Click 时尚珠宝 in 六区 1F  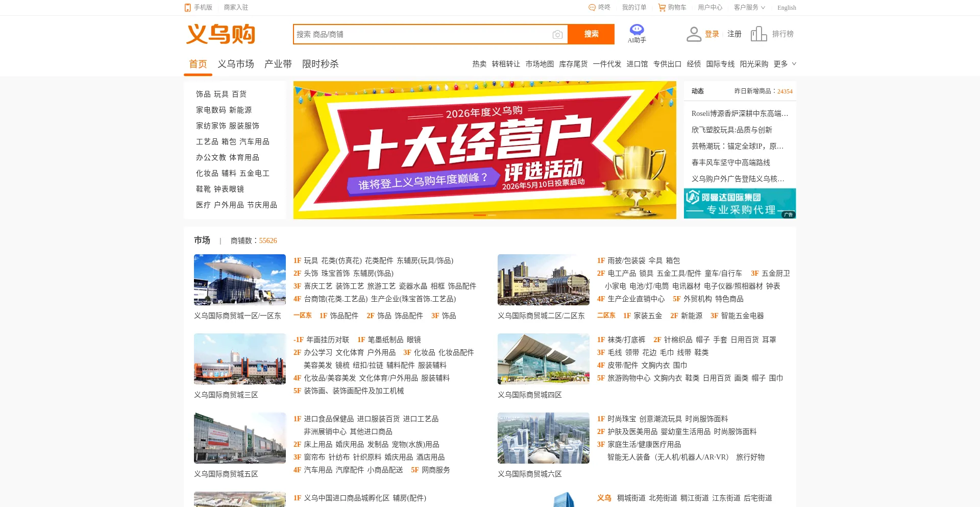click(x=622, y=419)
